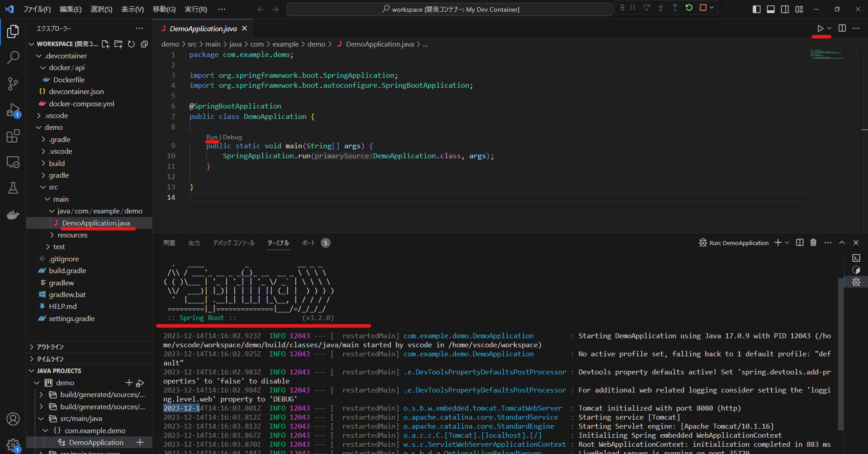This screenshot has height=454, width=868.
Task: Restart the app with the green restart icon
Action: tap(689, 8)
